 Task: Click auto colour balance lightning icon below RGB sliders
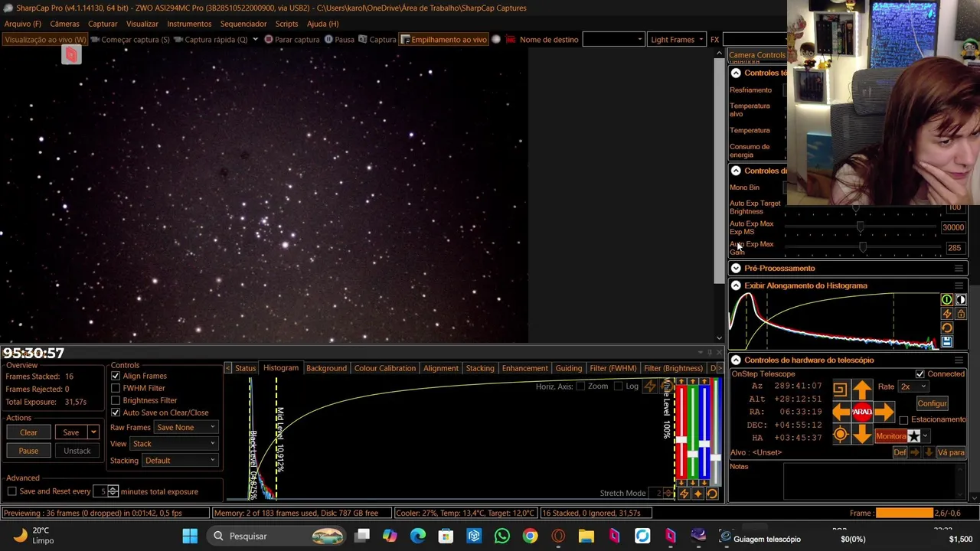tap(684, 494)
